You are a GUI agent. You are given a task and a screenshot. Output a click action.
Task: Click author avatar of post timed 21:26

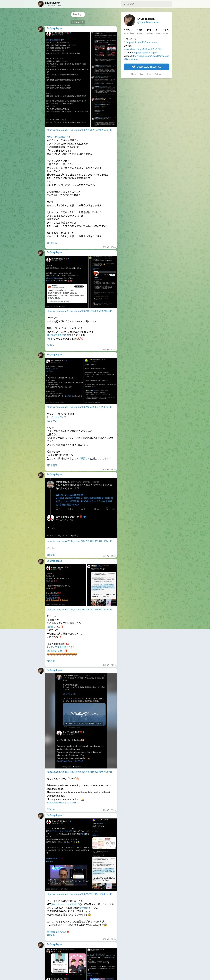click(41, 562)
